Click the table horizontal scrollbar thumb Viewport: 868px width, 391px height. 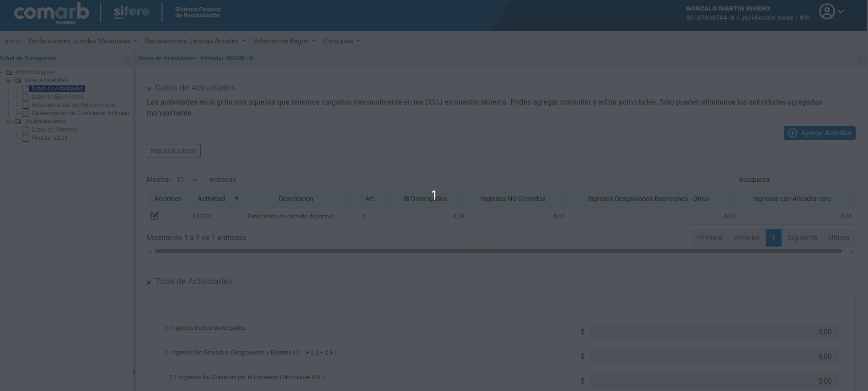(498, 251)
